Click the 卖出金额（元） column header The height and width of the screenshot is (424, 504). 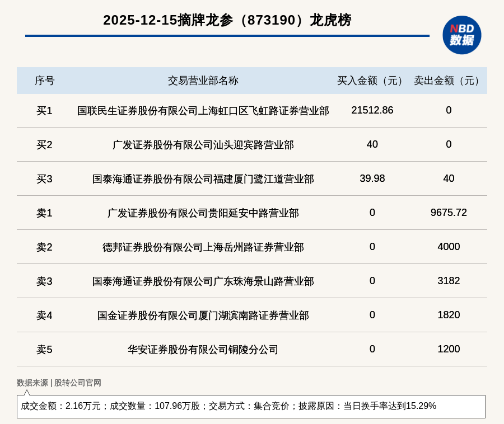point(449,81)
